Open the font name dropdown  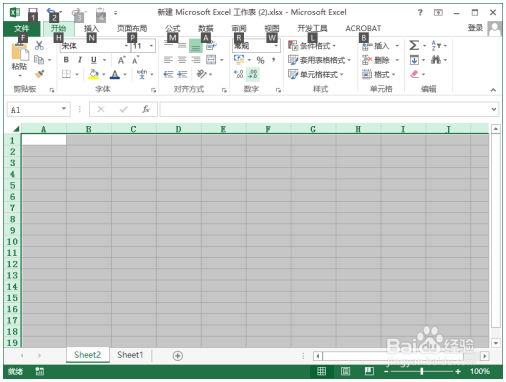[x=126, y=46]
